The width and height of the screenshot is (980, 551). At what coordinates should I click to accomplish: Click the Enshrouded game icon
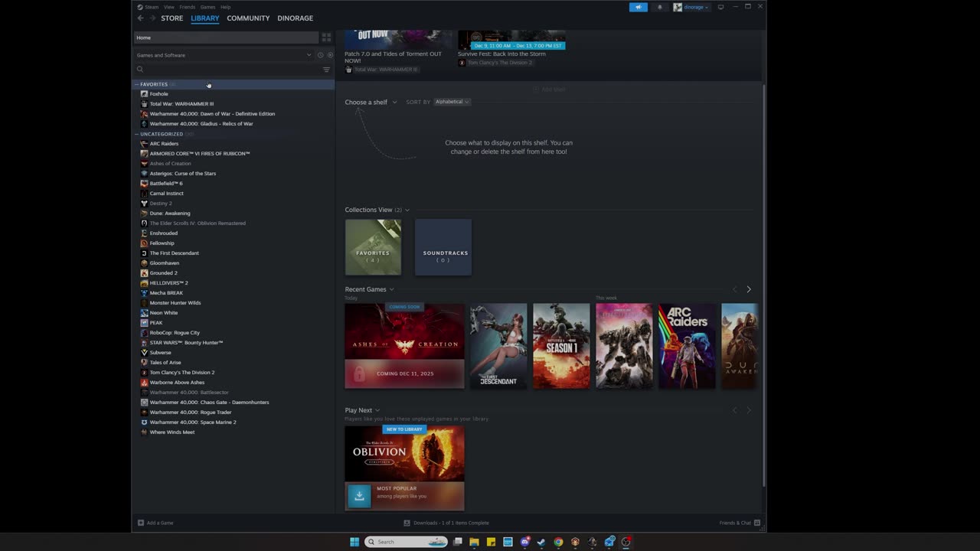[144, 233]
